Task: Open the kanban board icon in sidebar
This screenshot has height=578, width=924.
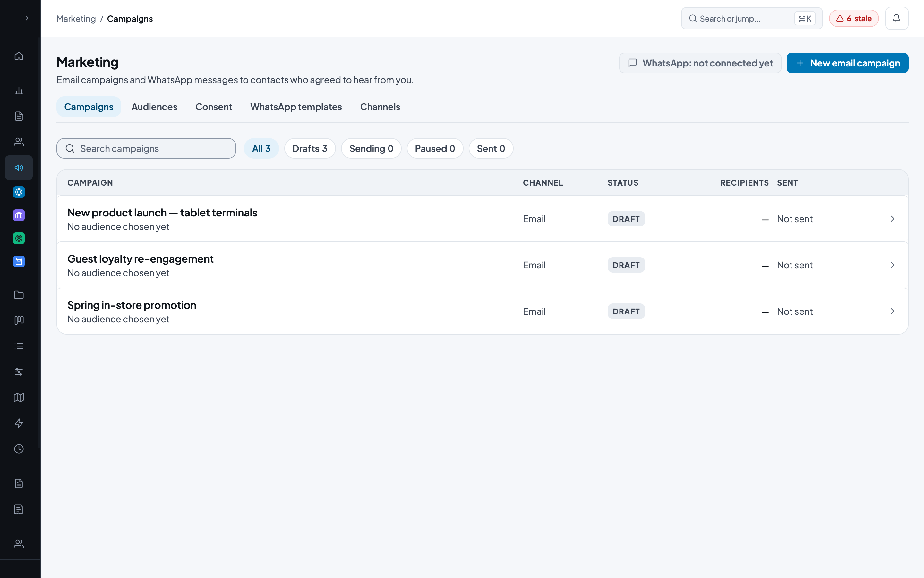Action: click(x=19, y=320)
